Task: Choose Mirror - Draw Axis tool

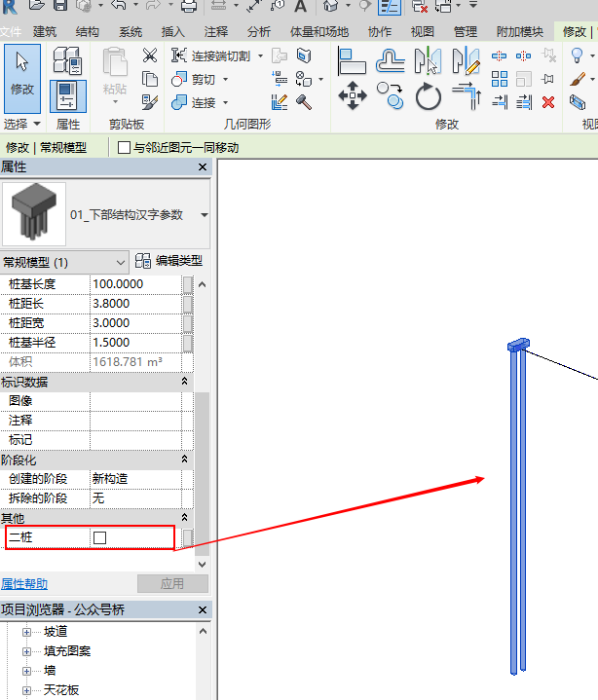Action: [x=466, y=60]
